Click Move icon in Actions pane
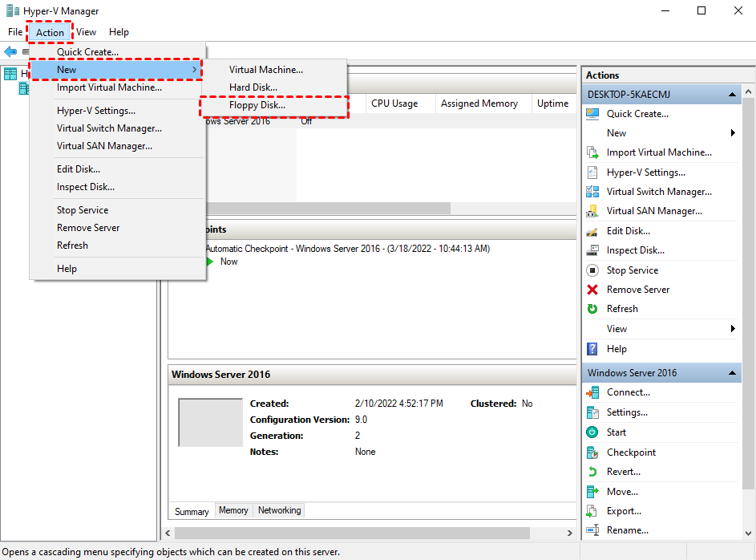The width and height of the screenshot is (756, 560). tap(592, 492)
